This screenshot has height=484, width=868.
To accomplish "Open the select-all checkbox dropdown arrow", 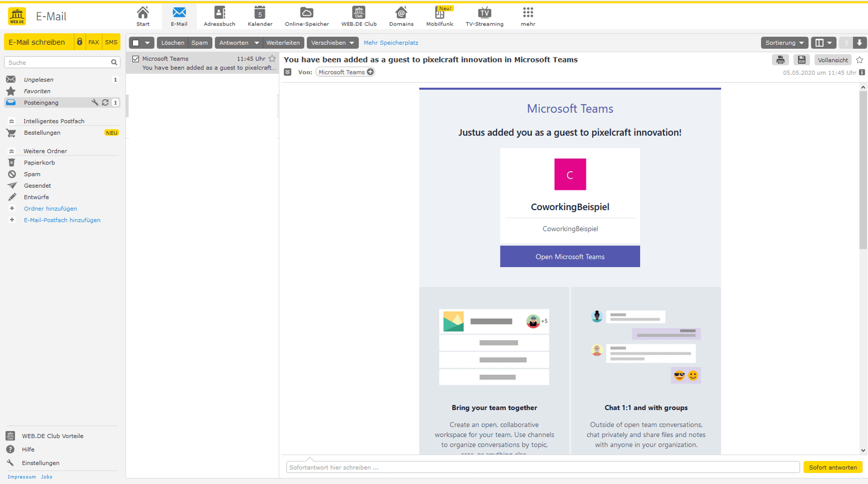I will pyautogui.click(x=147, y=43).
